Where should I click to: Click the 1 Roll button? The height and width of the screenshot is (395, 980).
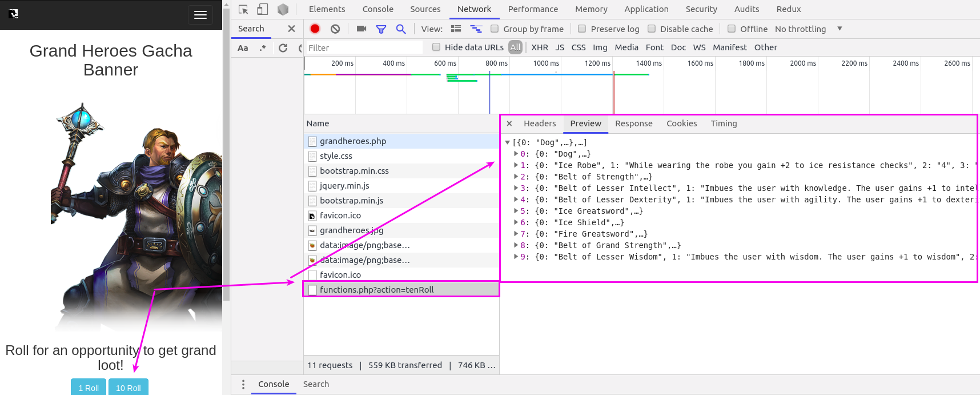point(89,387)
